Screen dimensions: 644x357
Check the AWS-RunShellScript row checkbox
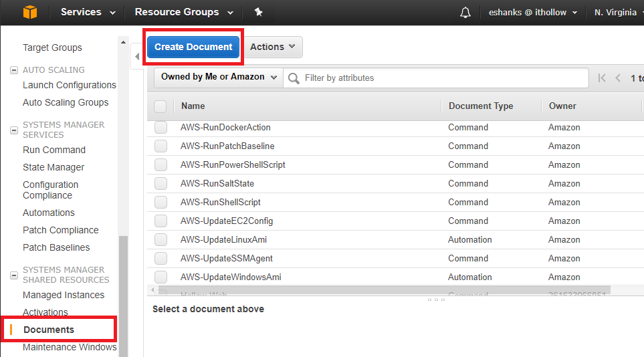coord(160,202)
